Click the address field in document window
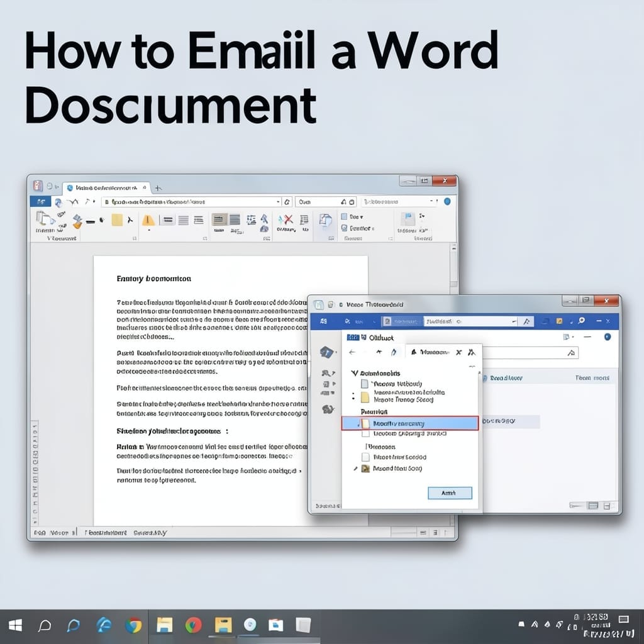The height and width of the screenshot is (644, 644). (x=191, y=202)
